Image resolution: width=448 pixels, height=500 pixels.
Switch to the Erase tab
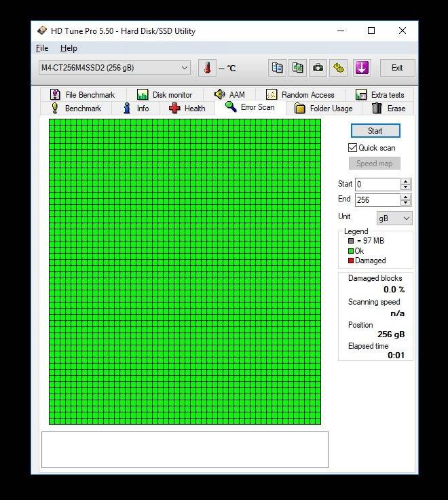coord(388,109)
